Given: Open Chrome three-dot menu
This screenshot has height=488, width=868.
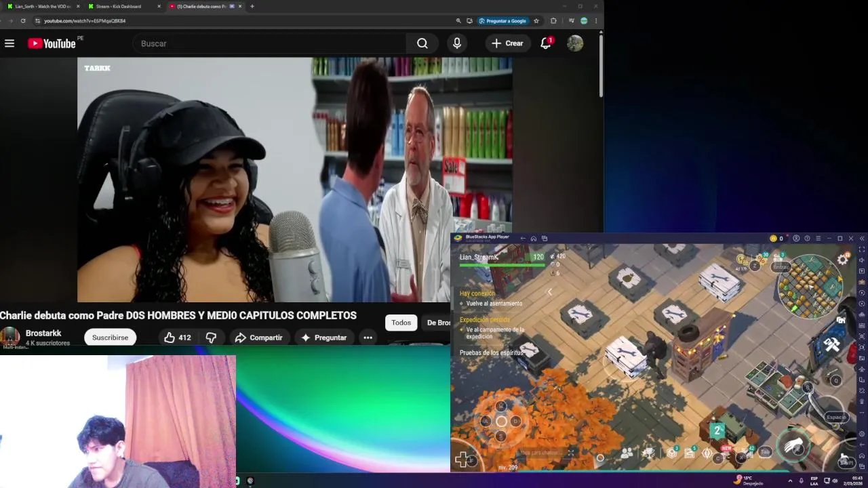Looking at the screenshot, I should click(596, 21).
